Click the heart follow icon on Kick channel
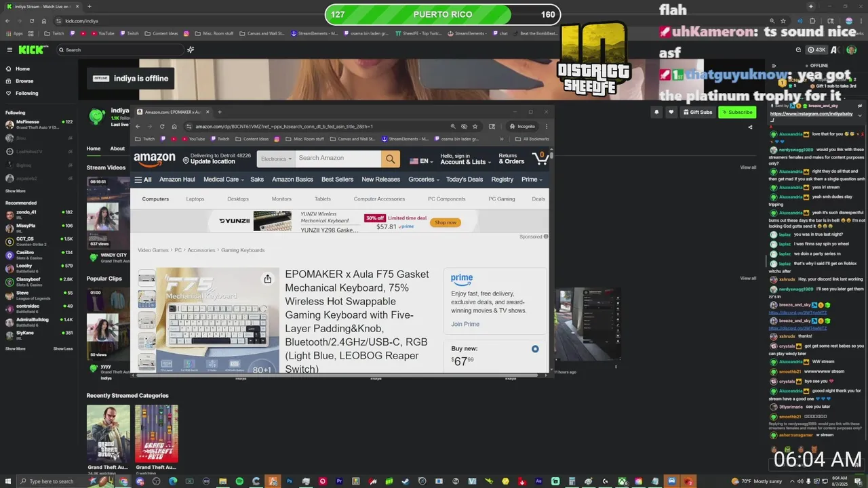 (671, 112)
